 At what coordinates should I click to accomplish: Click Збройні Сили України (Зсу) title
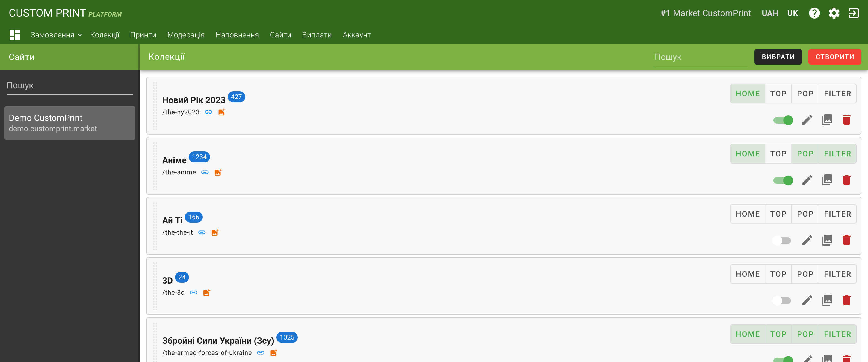[x=218, y=340]
